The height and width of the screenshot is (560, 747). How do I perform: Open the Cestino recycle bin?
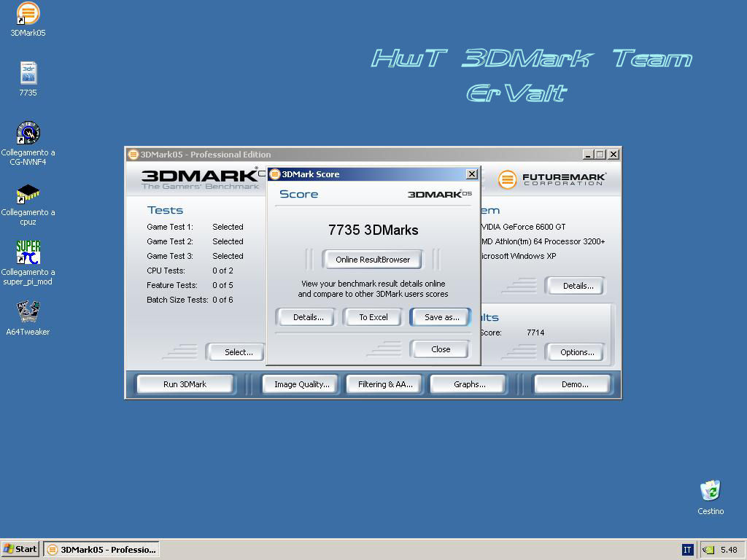pos(711,491)
